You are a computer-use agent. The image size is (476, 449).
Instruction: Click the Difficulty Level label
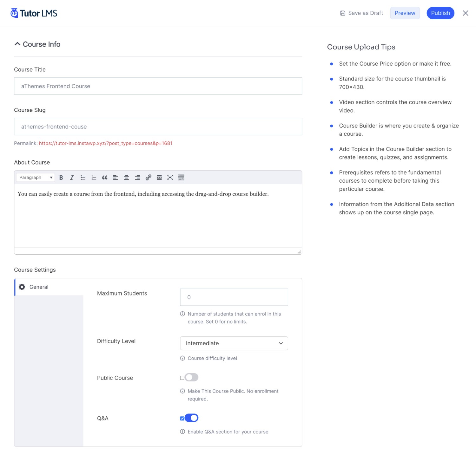click(116, 341)
